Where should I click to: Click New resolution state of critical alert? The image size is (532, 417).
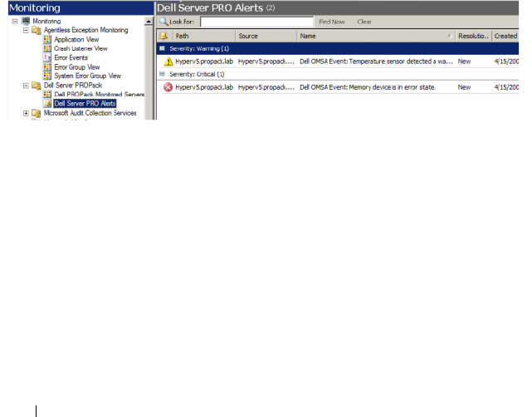click(x=464, y=87)
